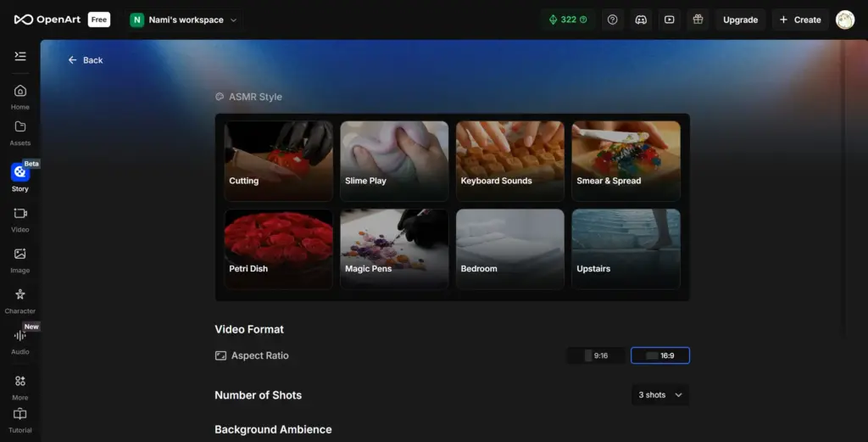This screenshot has width=868, height=442.
Task: Open the More menu in sidebar
Action: pyautogui.click(x=20, y=383)
